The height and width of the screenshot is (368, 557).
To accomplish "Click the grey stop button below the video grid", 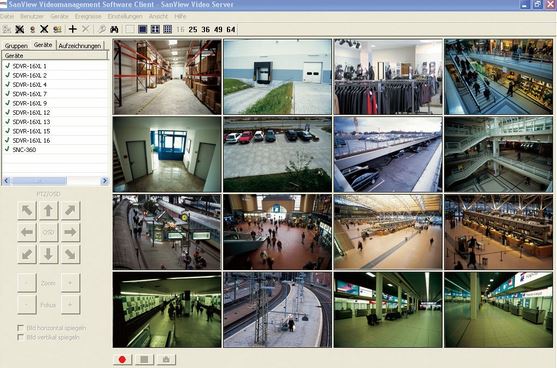I will (x=144, y=359).
